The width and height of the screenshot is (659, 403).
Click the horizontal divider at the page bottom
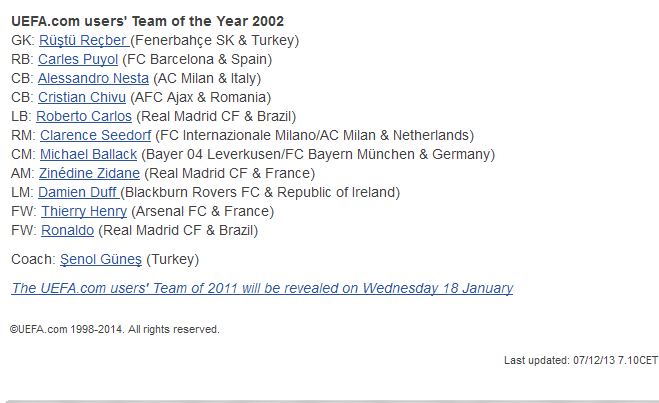[x=332, y=401]
